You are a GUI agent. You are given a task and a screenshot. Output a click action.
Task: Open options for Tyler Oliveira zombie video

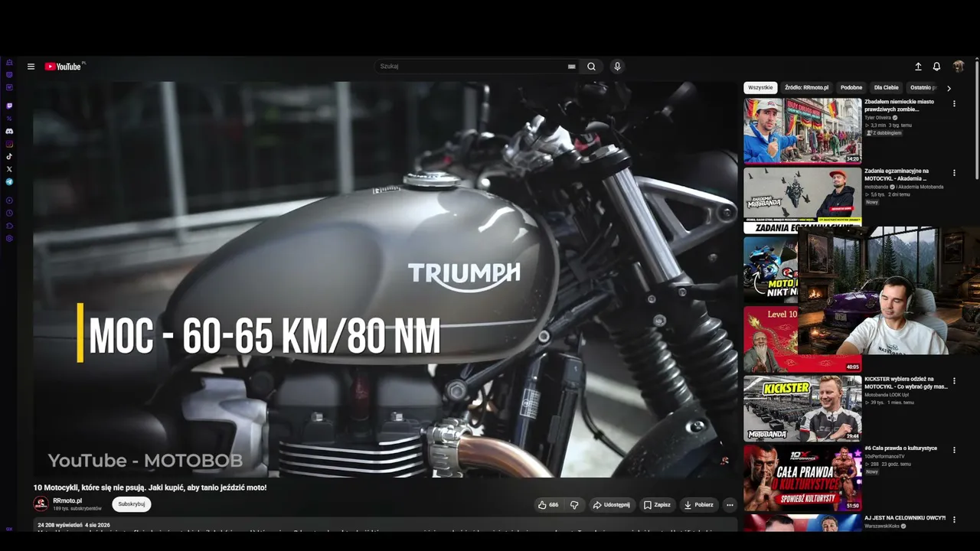click(954, 104)
